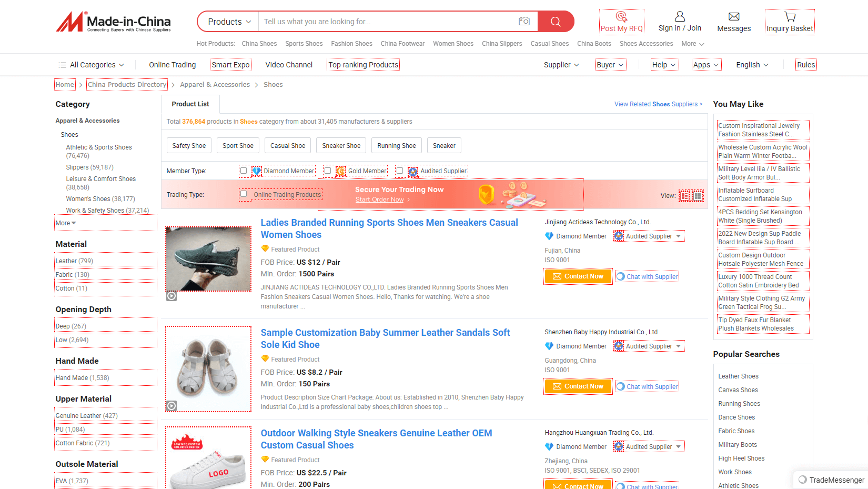Click the search text input field

(387, 22)
